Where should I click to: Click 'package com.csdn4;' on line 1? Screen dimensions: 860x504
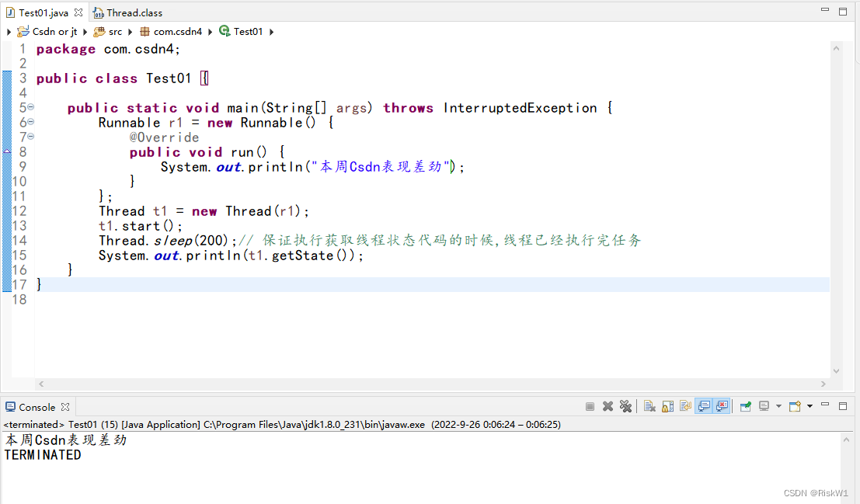[x=108, y=50]
